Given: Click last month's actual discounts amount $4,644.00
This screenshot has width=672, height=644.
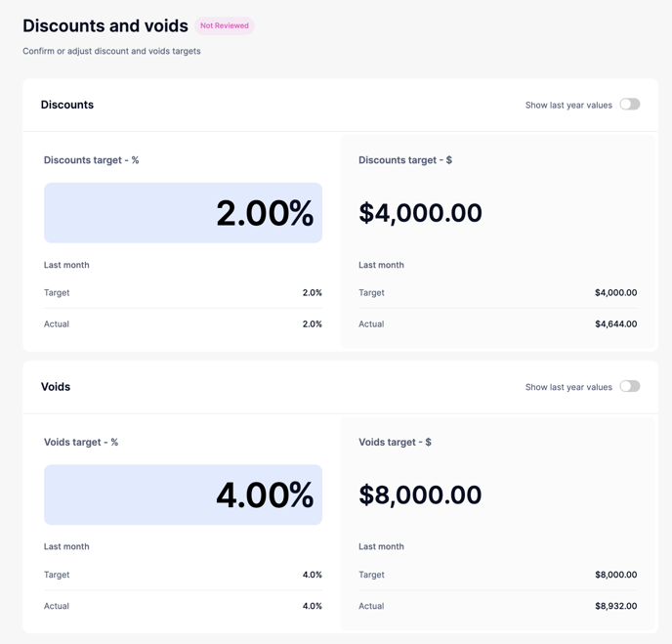Looking at the screenshot, I should pos(615,324).
